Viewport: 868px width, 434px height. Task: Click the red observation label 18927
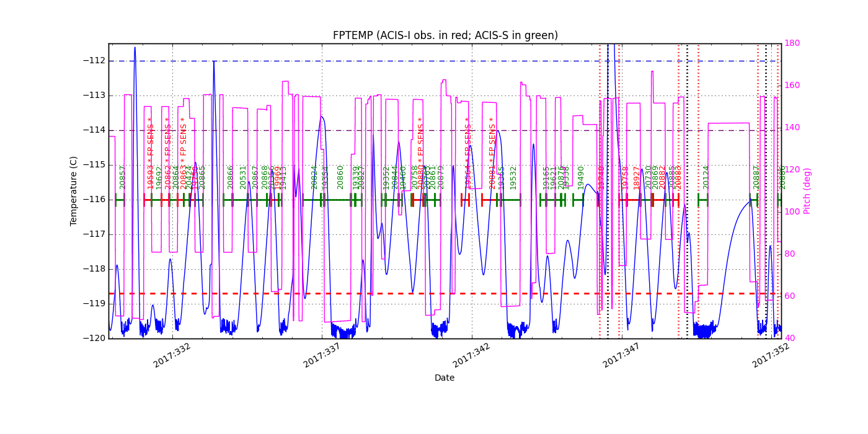[x=635, y=178]
